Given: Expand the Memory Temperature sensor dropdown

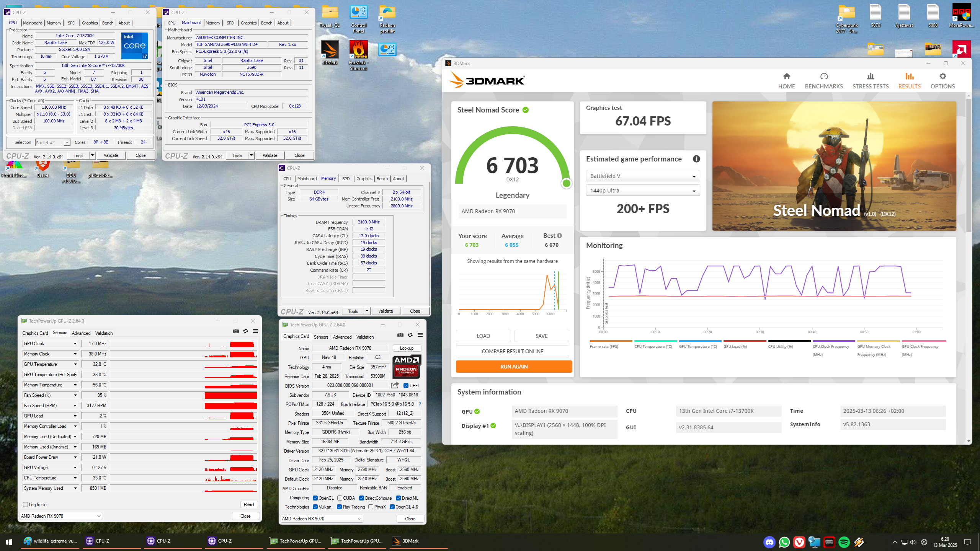Looking at the screenshot, I should point(75,385).
